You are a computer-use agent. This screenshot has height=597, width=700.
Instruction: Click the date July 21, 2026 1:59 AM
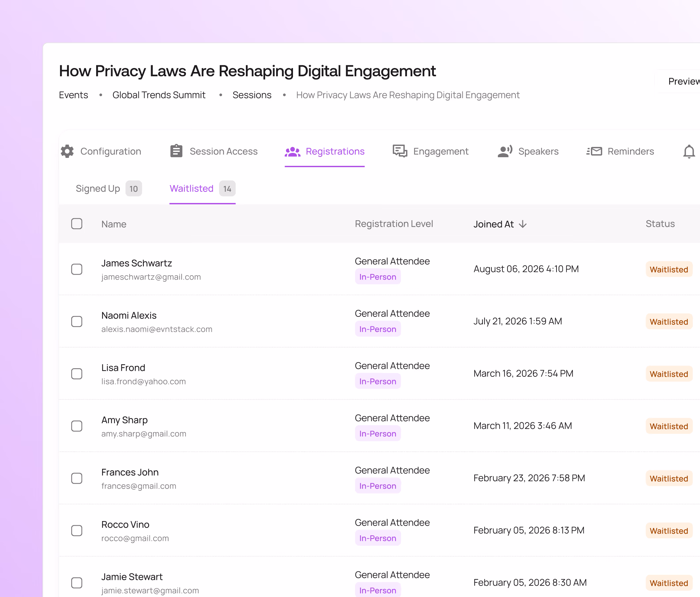(518, 321)
